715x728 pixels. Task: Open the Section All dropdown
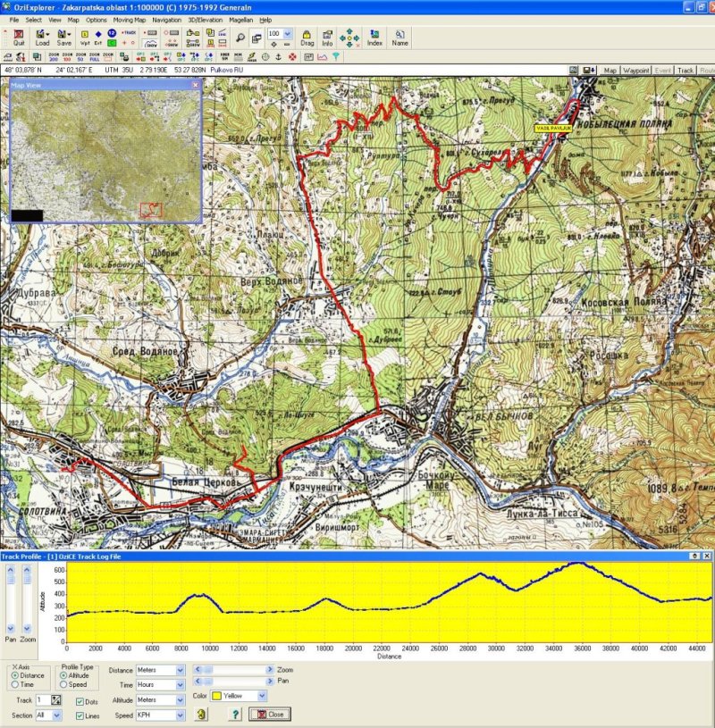click(56, 715)
